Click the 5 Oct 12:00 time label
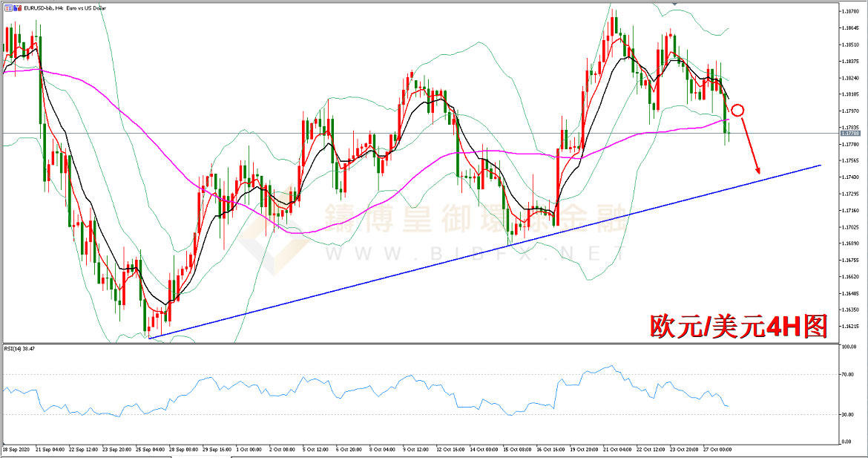Image resolution: width=868 pixels, height=458 pixels. click(x=315, y=449)
